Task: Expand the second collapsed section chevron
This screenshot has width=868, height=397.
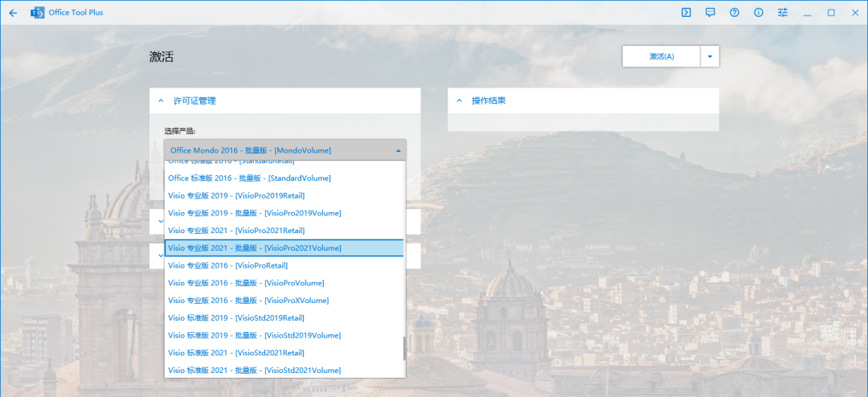Action: pos(161,222)
